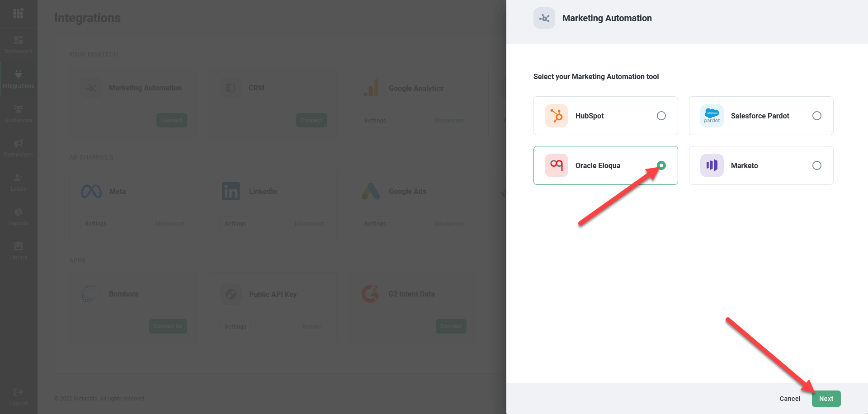This screenshot has width=868, height=414.
Task: Click the Oracle Eloqua logo icon
Action: click(557, 165)
